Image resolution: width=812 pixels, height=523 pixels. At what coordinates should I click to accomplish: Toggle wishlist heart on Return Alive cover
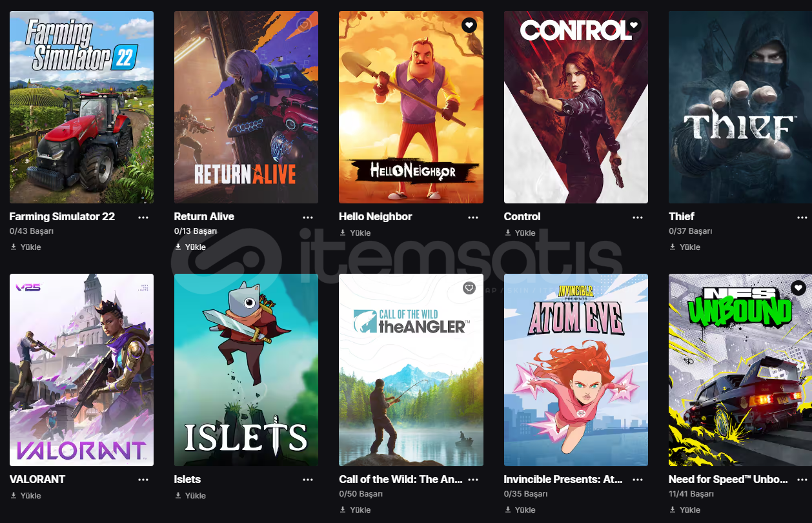pyautogui.click(x=305, y=25)
